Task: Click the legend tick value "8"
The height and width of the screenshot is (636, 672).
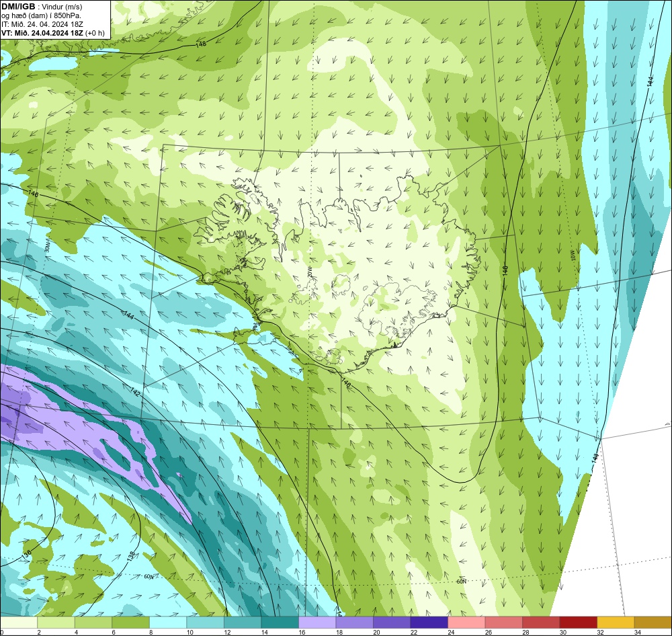Action: 151,632
